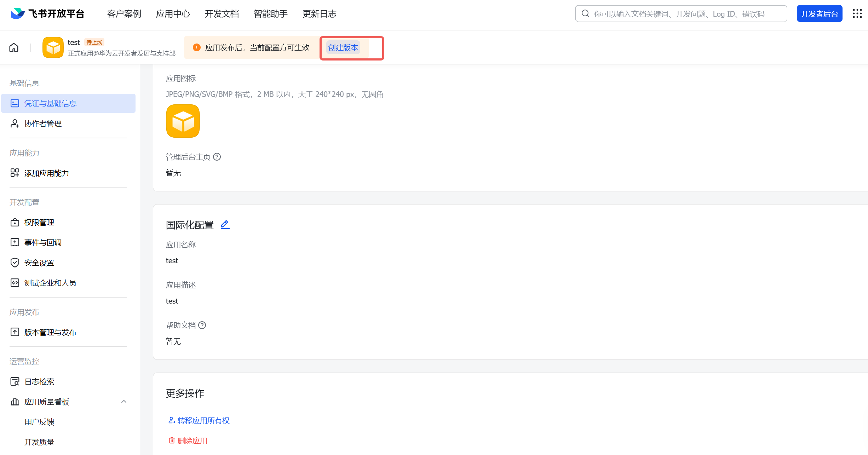Click the app name test in header
Image resolution: width=868 pixels, height=455 pixels.
pyautogui.click(x=74, y=42)
